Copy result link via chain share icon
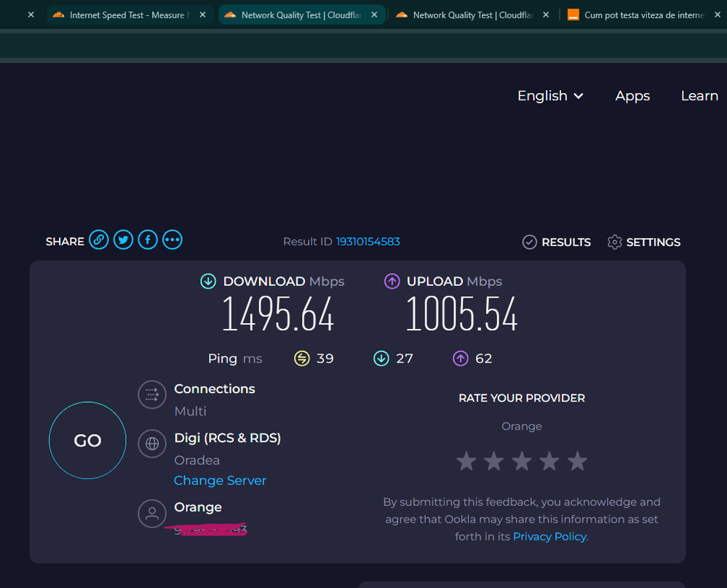Viewport: 727px width, 588px height. pos(99,240)
